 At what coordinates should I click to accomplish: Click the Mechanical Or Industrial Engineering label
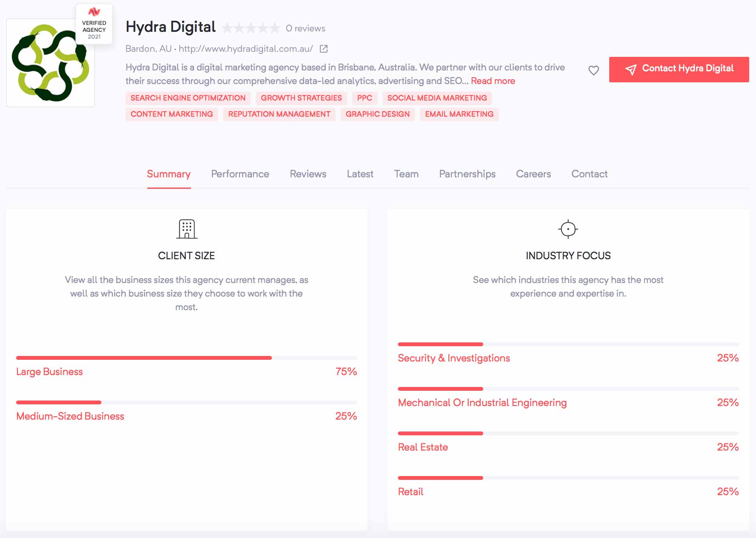(x=482, y=403)
